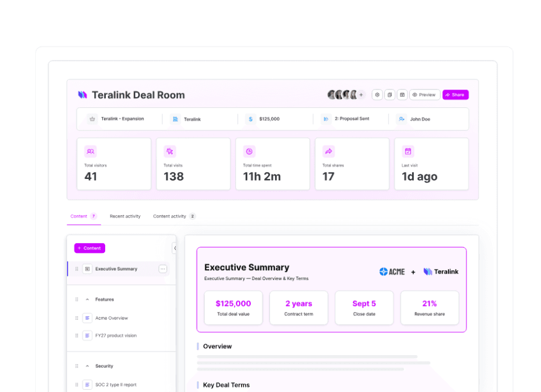Click the $125,000 Total deal value card
This screenshot has width=541, height=392.
[x=234, y=308]
